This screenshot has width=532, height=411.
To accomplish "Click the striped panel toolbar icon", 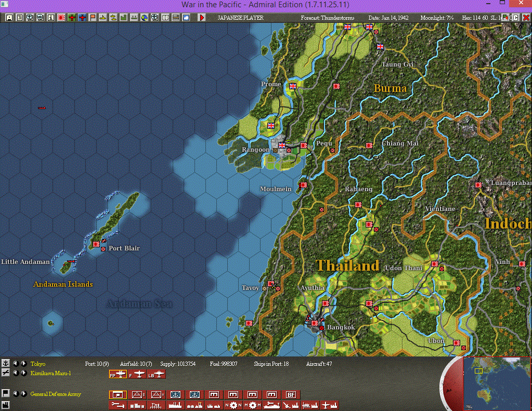I will click(x=176, y=18).
